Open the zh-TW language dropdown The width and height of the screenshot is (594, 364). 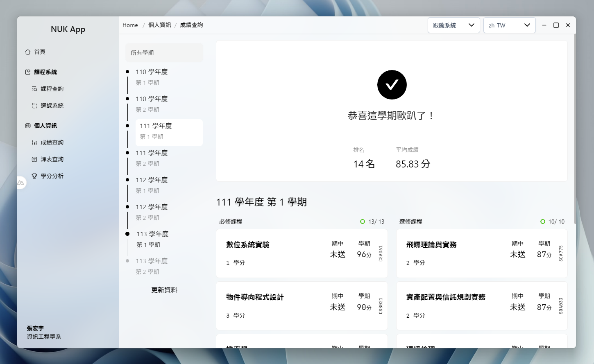pos(509,25)
